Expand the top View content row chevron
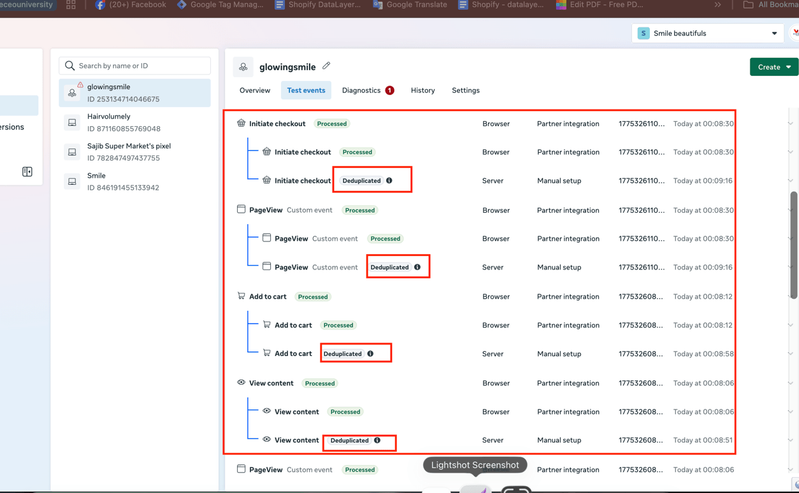The width and height of the screenshot is (799, 493). (790, 383)
